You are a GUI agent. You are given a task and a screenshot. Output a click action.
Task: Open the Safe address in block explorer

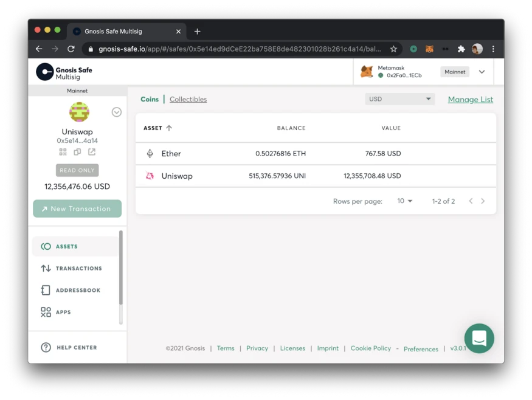pos(92,151)
